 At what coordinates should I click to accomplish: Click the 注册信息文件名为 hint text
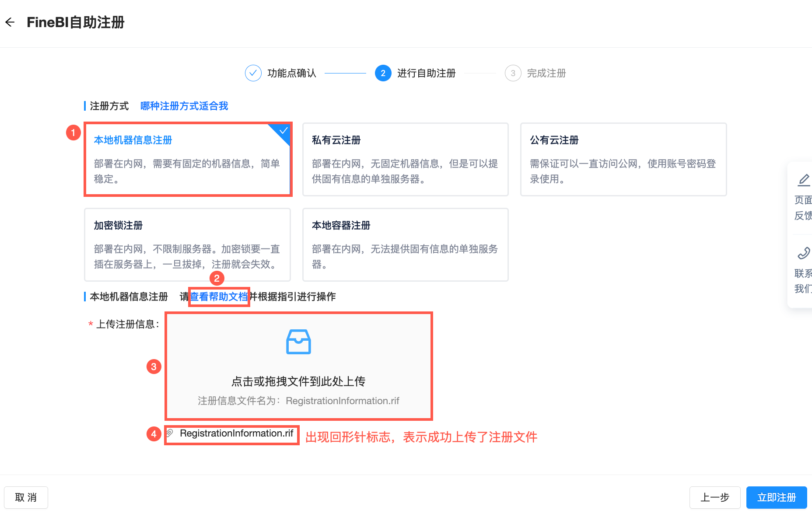click(298, 401)
